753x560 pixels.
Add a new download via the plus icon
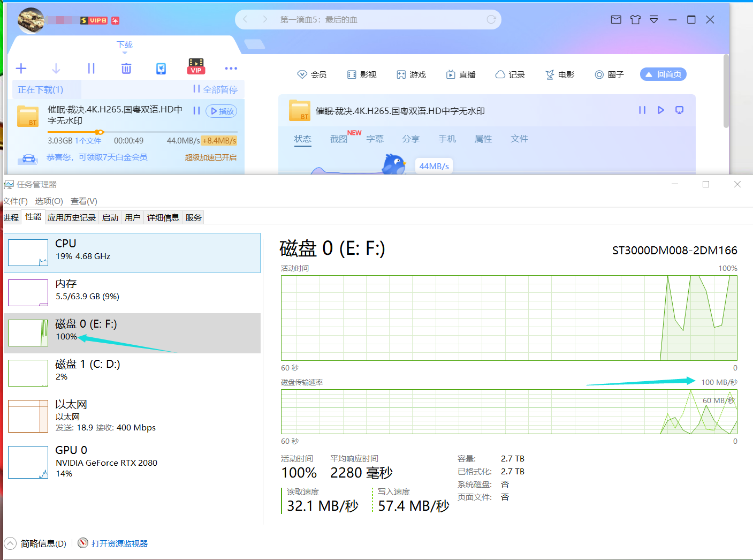21,68
